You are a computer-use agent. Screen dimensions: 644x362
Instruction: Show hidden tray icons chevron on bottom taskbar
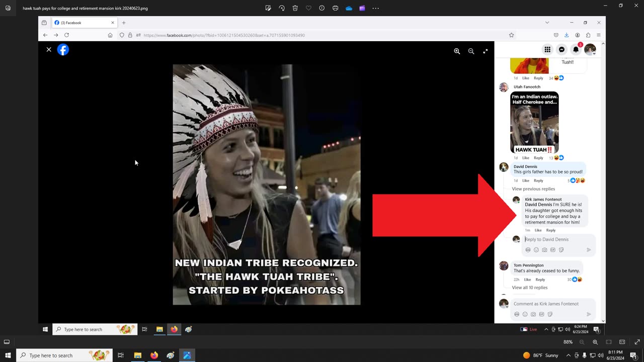pos(569,355)
